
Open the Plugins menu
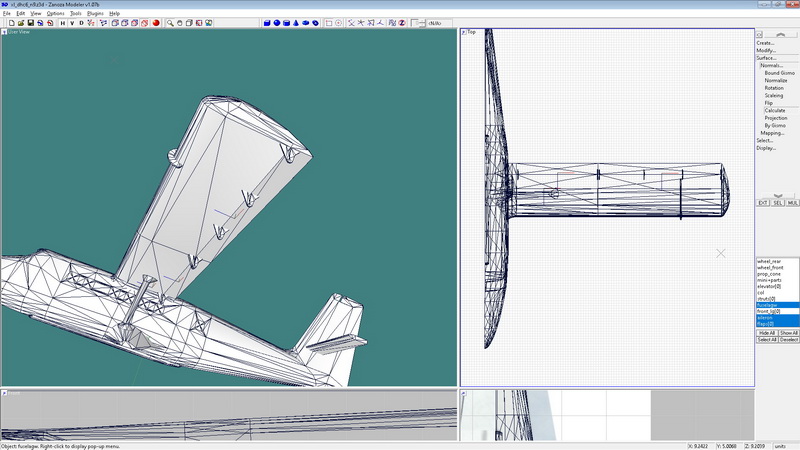pyautogui.click(x=95, y=13)
